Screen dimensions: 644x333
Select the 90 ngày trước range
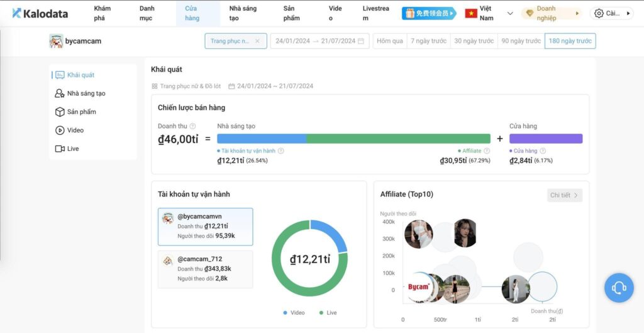point(521,41)
